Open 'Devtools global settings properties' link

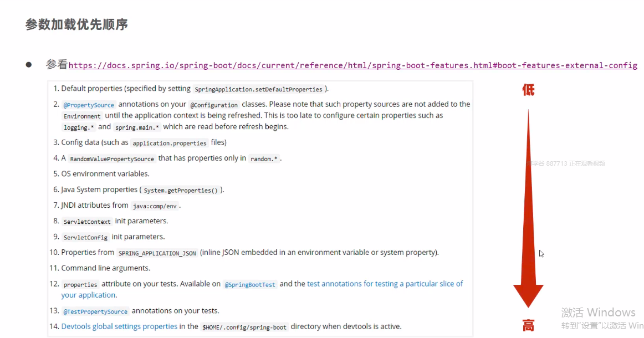point(119,326)
